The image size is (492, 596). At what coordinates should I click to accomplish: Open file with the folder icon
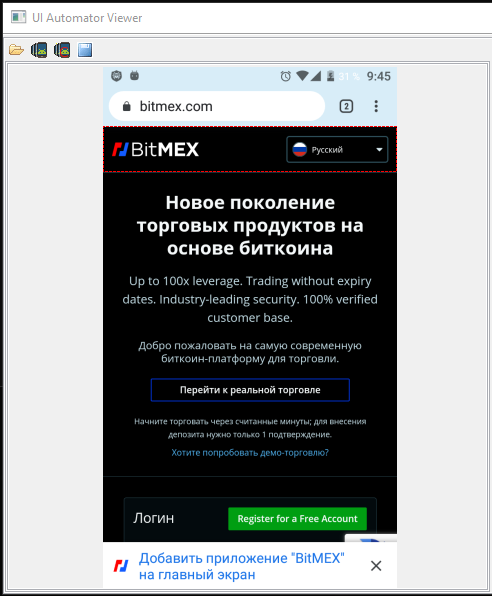[x=16, y=50]
